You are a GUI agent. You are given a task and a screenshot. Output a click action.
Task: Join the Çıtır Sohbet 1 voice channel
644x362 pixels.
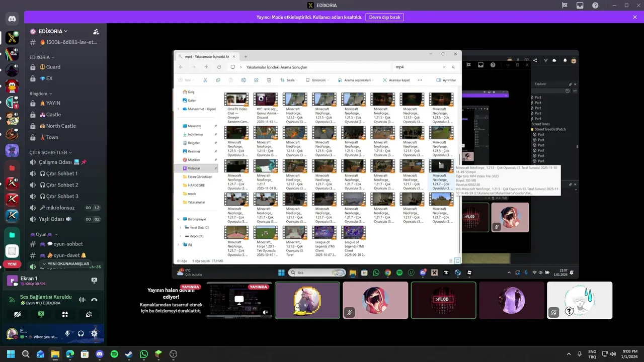[x=64, y=173]
